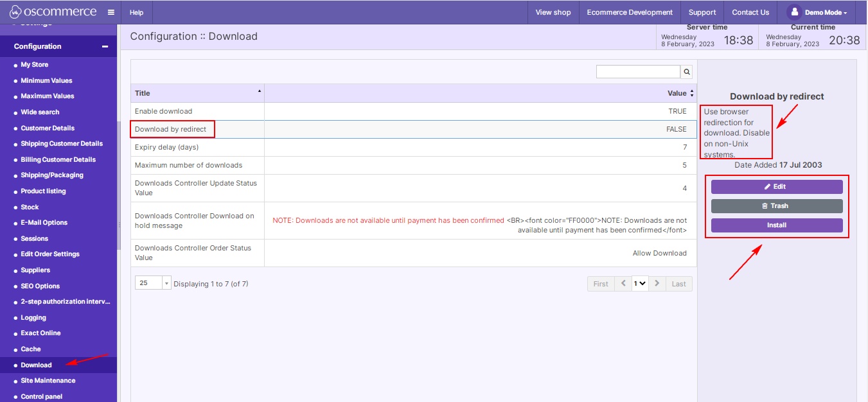Open Contact Us link
The height and width of the screenshot is (402, 868).
click(750, 12)
